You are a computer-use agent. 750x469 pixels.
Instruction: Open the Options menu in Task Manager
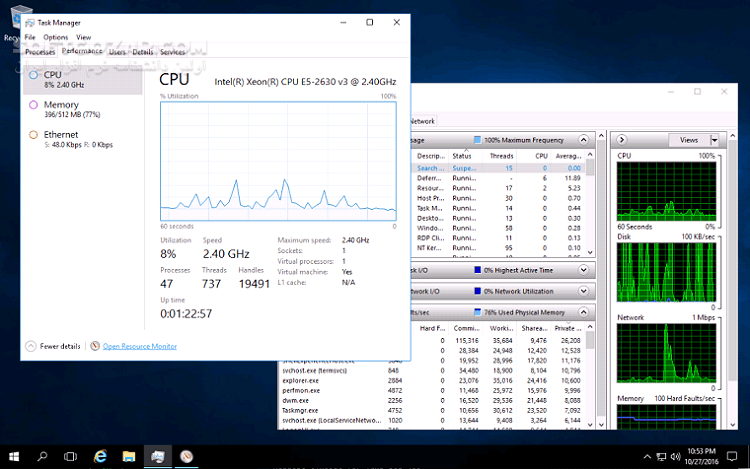[x=55, y=37]
